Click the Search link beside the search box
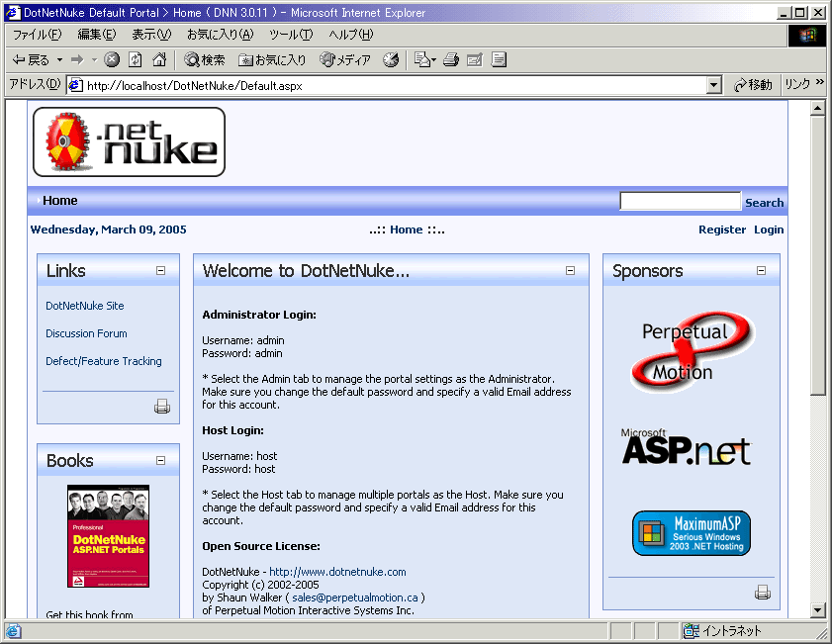 point(764,203)
